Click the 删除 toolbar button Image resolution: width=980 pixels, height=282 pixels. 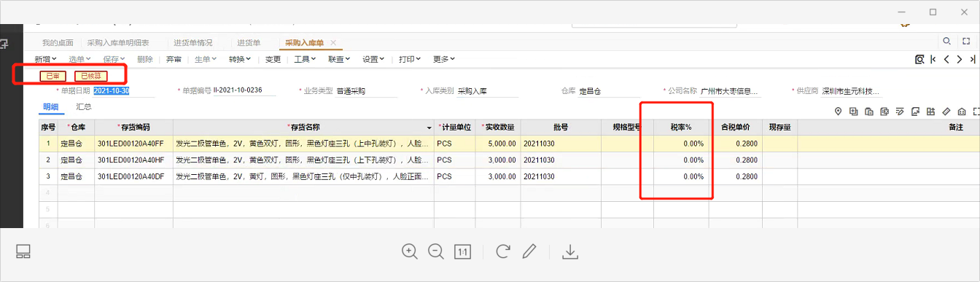(x=145, y=59)
